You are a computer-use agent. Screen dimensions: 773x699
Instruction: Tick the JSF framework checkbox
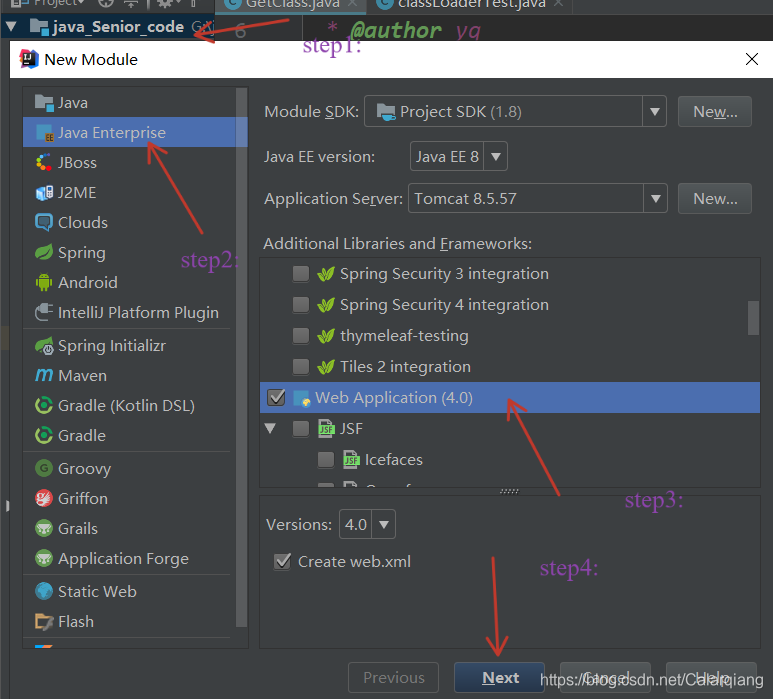301,429
